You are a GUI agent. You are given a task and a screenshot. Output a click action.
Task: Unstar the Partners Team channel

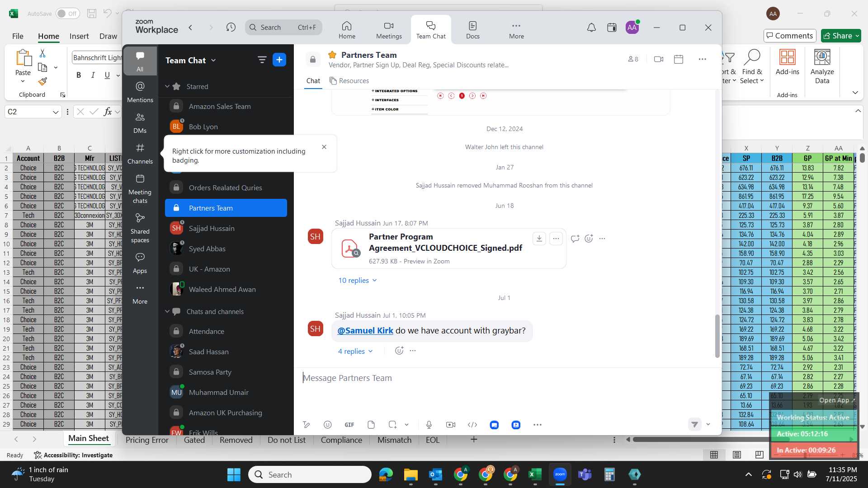tap(332, 55)
